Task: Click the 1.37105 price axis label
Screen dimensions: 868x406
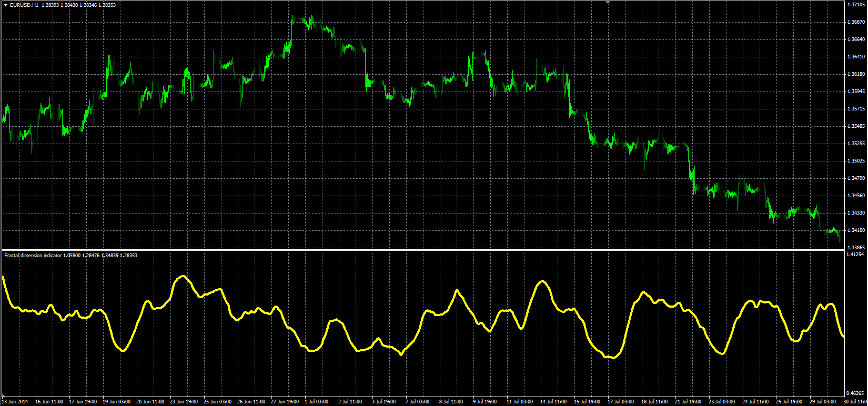Action: point(856,5)
